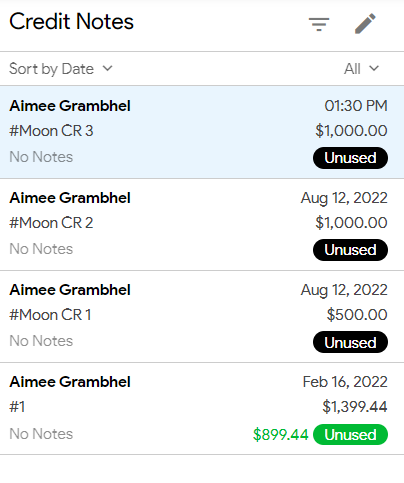Click Aimee Grambhel name in top entry
The width and height of the screenshot is (404, 483).
[70, 106]
